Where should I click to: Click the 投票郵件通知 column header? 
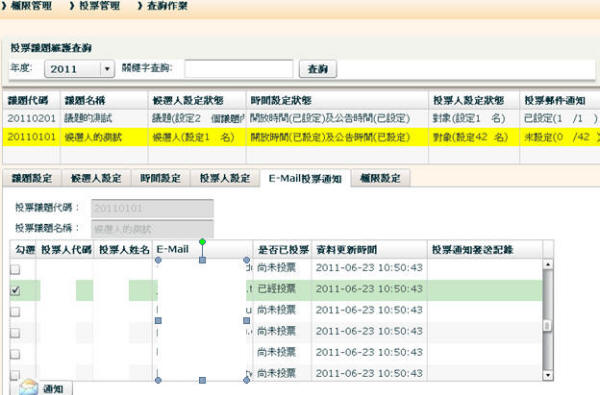click(559, 100)
